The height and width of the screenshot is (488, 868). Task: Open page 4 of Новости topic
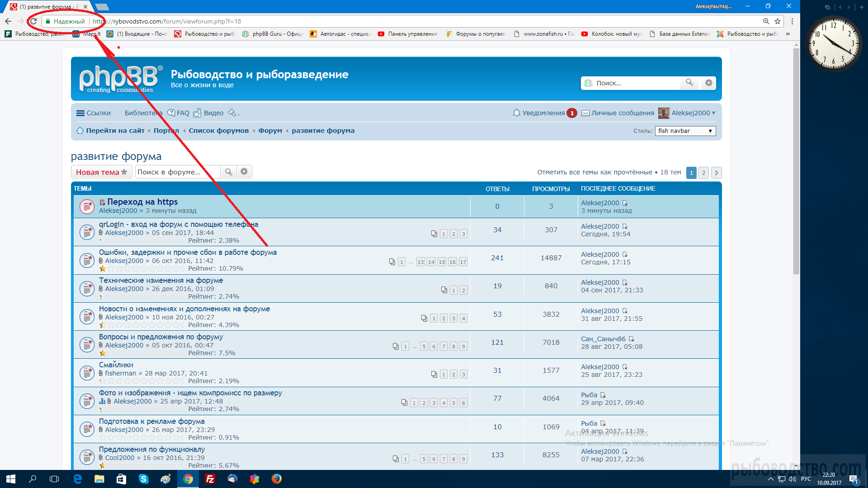point(463,319)
